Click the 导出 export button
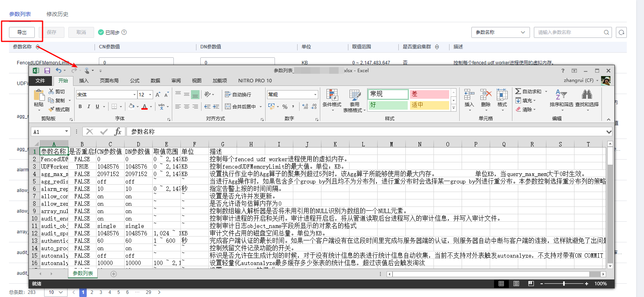 pyautogui.click(x=22, y=32)
